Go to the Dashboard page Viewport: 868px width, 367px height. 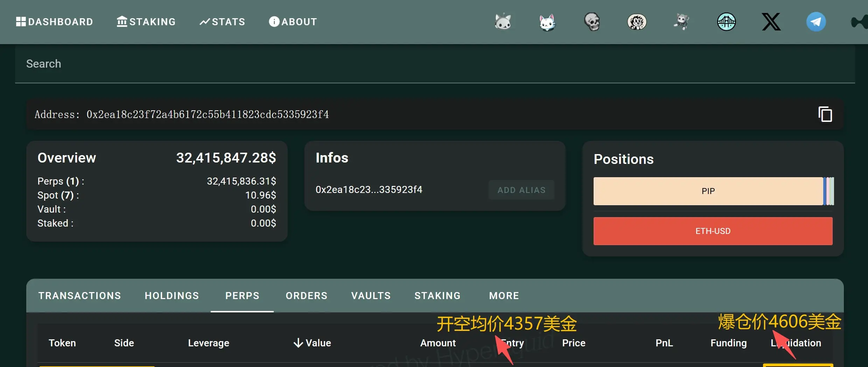55,22
